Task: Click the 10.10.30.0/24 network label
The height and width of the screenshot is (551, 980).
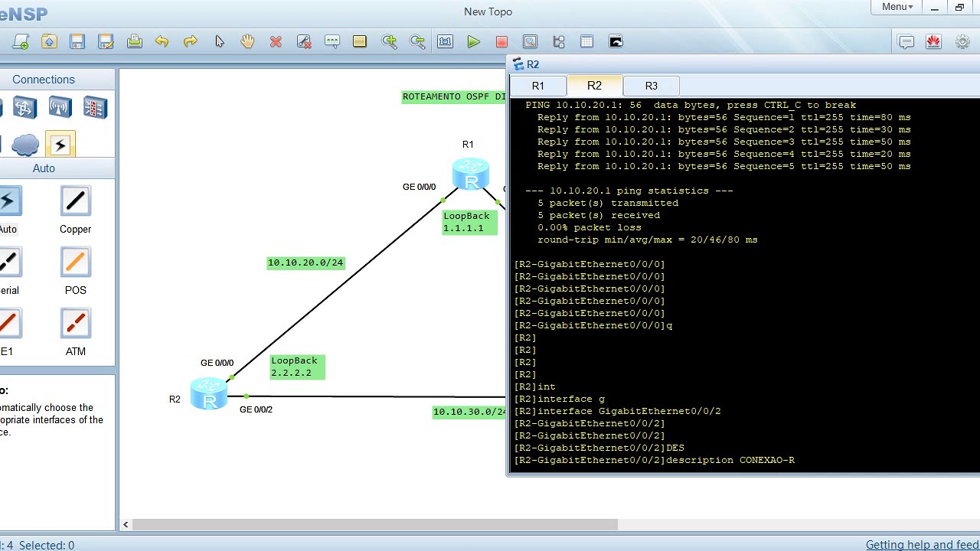Action: click(x=469, y=412)
